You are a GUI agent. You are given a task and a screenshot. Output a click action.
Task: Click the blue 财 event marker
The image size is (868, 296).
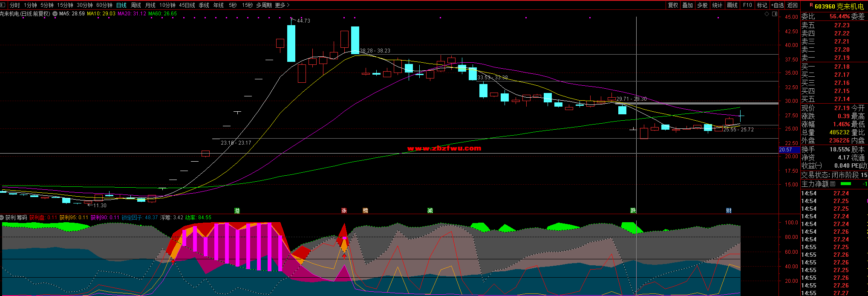(729, 211)
